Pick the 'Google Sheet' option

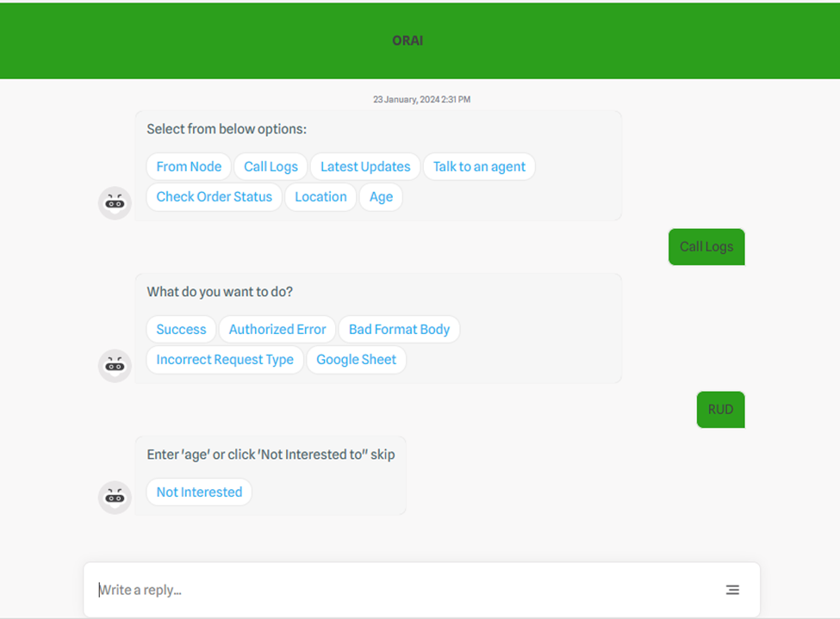point(356,360)
